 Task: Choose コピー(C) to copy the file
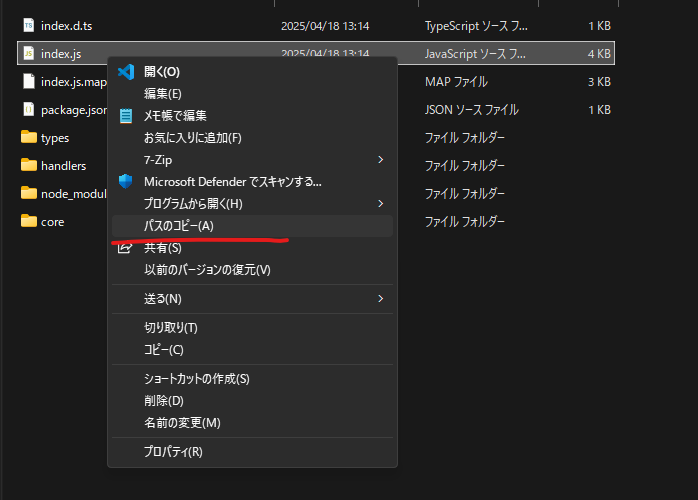pyautogui.click(x=252, y=350)
